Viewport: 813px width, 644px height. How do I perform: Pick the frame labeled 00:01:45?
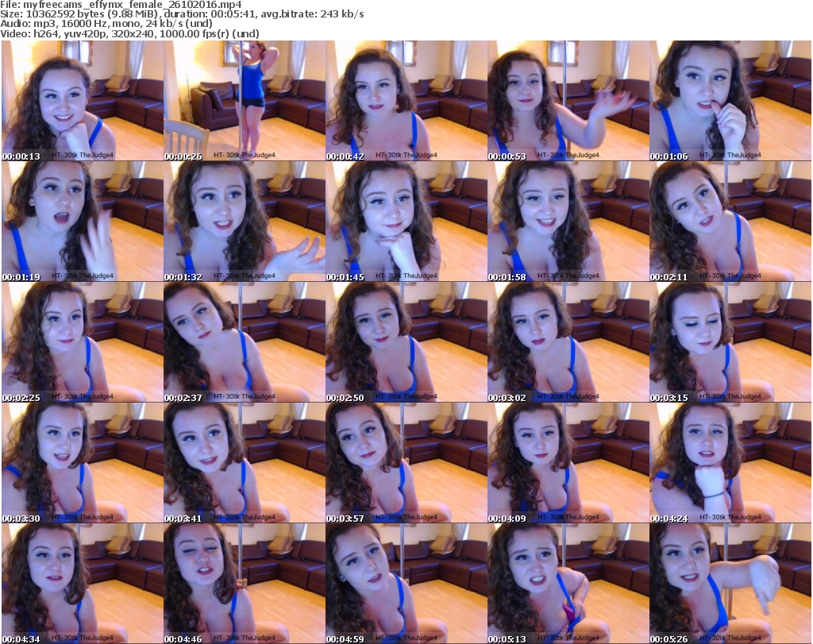coord(406,222)
